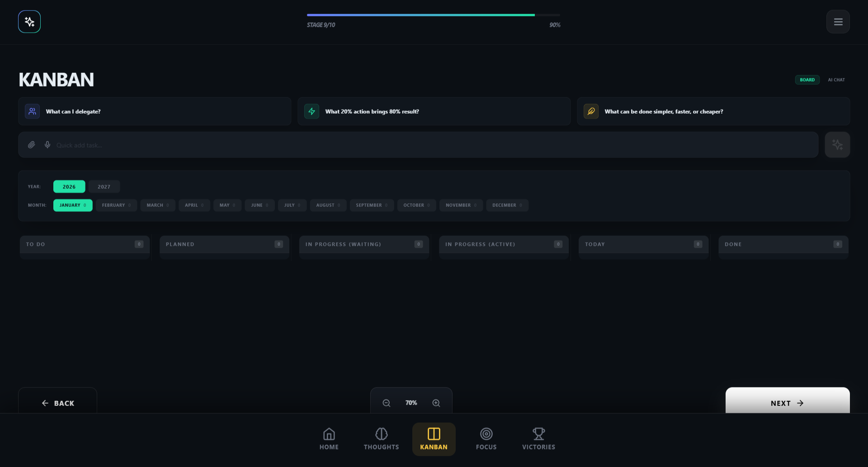This screenshot has height=467, width=868.
Task: Select the January month filter
Action: 73,205
